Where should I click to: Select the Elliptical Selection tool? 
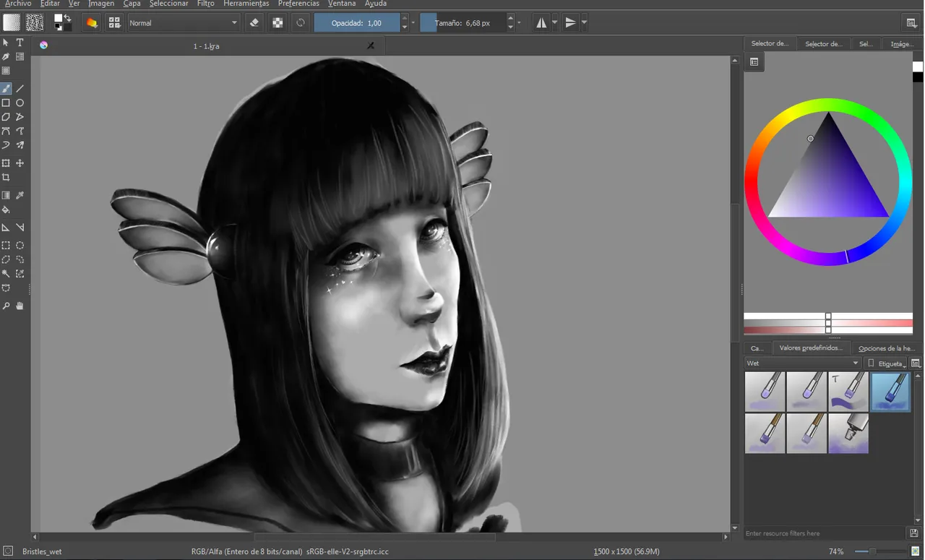(x=20, y=246)
